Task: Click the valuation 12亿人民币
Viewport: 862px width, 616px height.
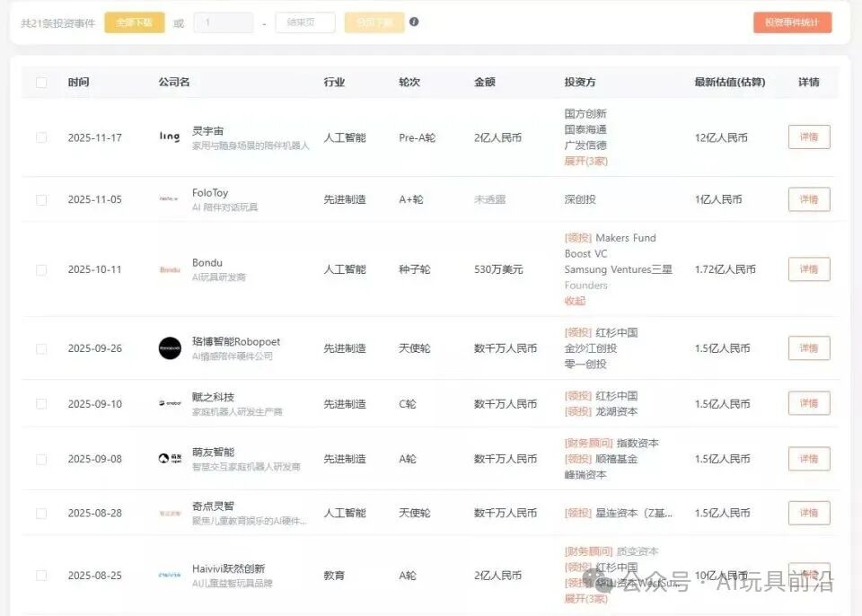Action: tap(721, 137)
